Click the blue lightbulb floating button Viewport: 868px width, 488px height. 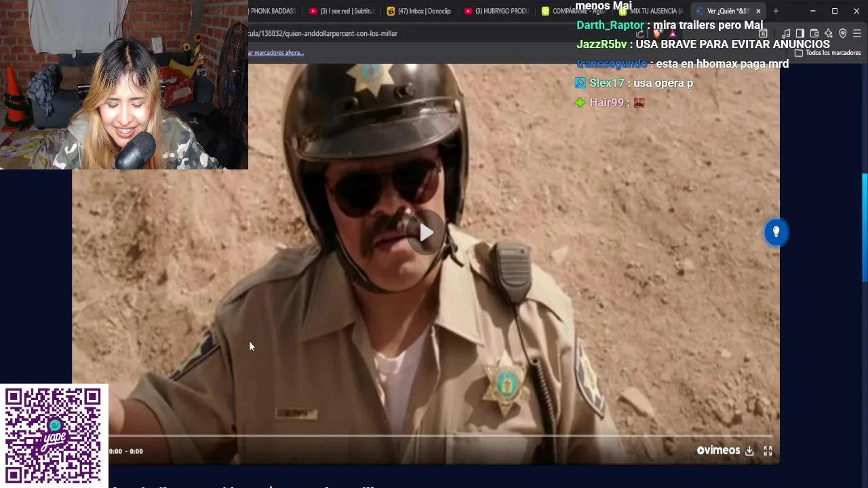click(776, 232)
